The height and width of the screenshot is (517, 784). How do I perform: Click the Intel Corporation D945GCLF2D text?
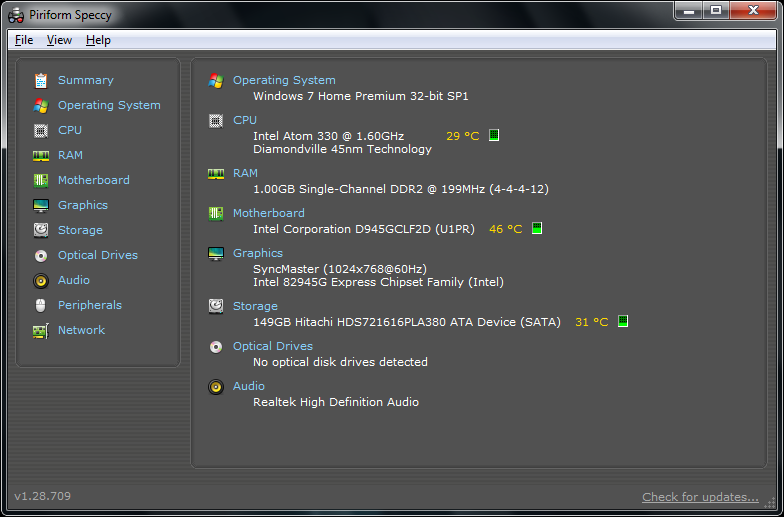click(x=364, y=229)
